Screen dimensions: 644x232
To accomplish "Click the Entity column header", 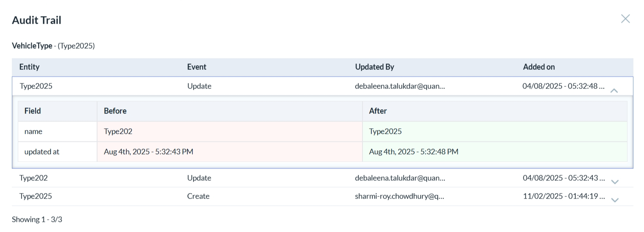I will [29, 67].
